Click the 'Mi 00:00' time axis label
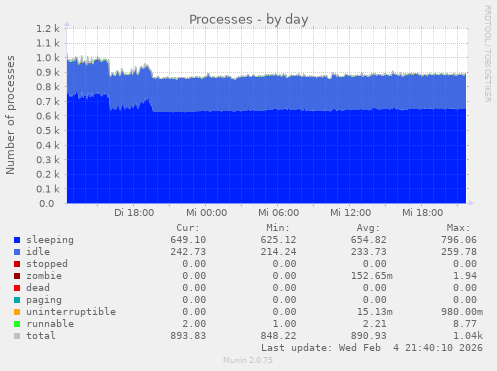Screen dimensions: 497x371 (x=206, y=213)
